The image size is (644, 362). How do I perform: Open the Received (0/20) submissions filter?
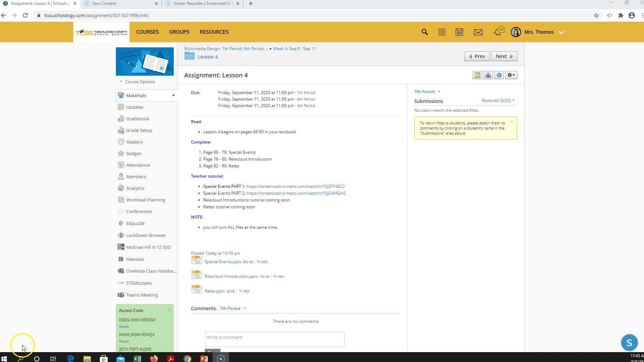496,100
